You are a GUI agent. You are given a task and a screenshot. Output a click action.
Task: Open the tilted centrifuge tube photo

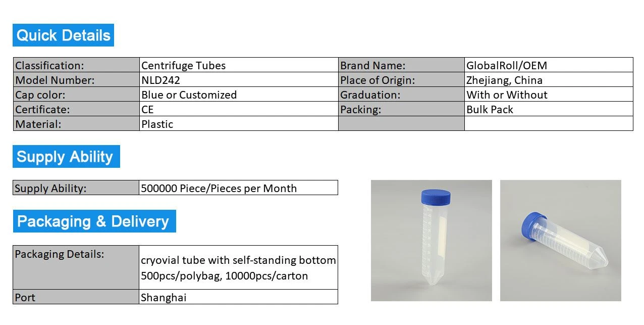pyautogui.click(x=561, y=241)
